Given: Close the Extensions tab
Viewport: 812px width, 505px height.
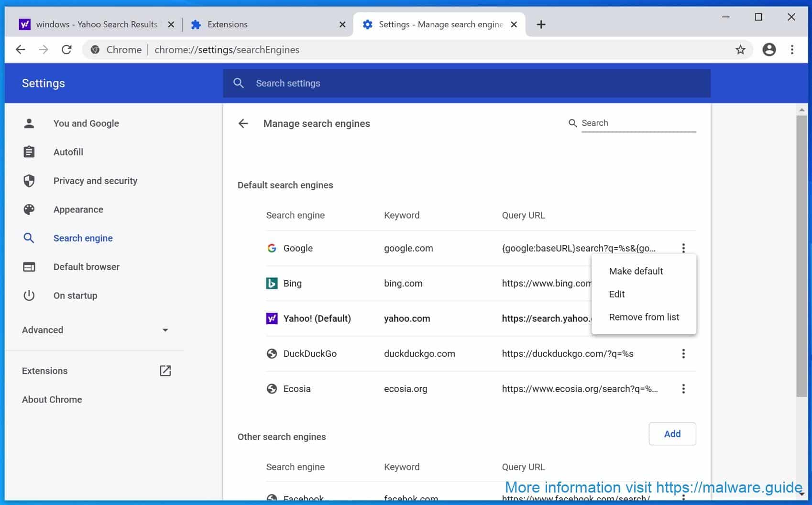Looking at the screenshot, I should (x=342, y=24).
